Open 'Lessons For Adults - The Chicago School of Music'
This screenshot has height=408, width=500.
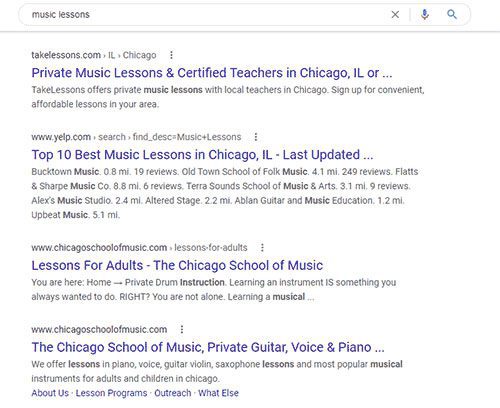pyautogui.click(x=177, y=265)
